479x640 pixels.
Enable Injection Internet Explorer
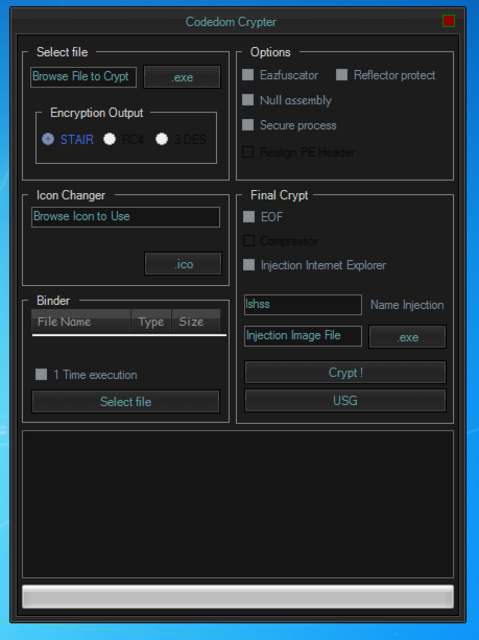click(x=249, y=264)
